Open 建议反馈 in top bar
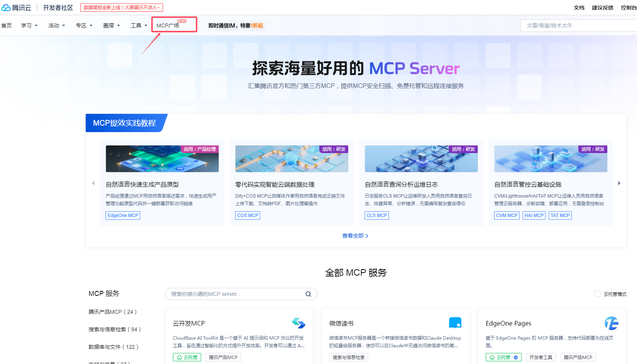This screenshot has width=637, height=364. (x=603, y=8)
